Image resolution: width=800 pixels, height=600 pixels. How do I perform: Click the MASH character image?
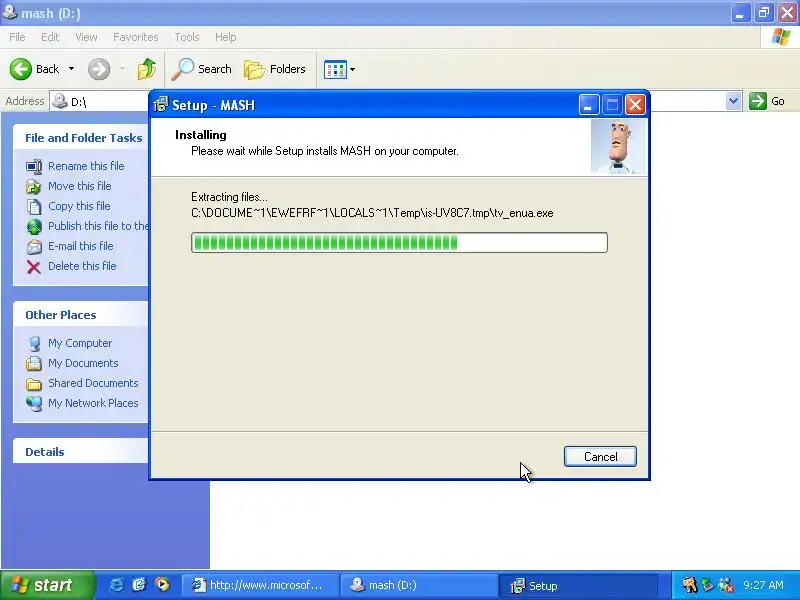tap(618, 147)
